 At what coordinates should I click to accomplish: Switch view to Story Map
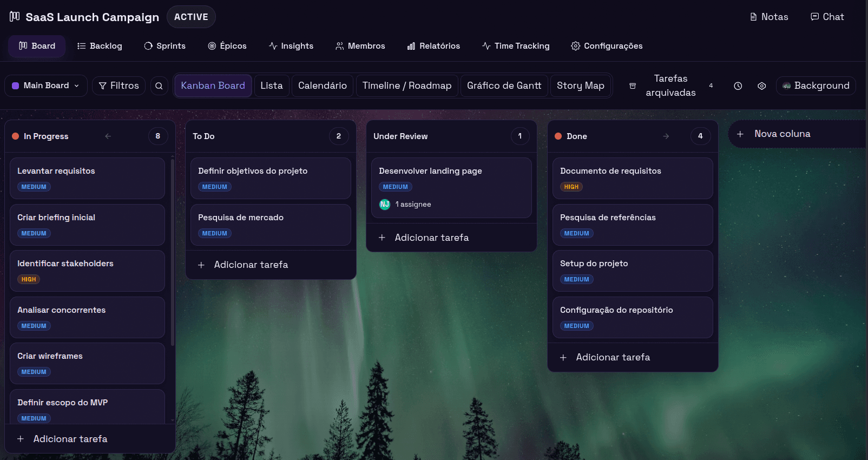(581, 86)
